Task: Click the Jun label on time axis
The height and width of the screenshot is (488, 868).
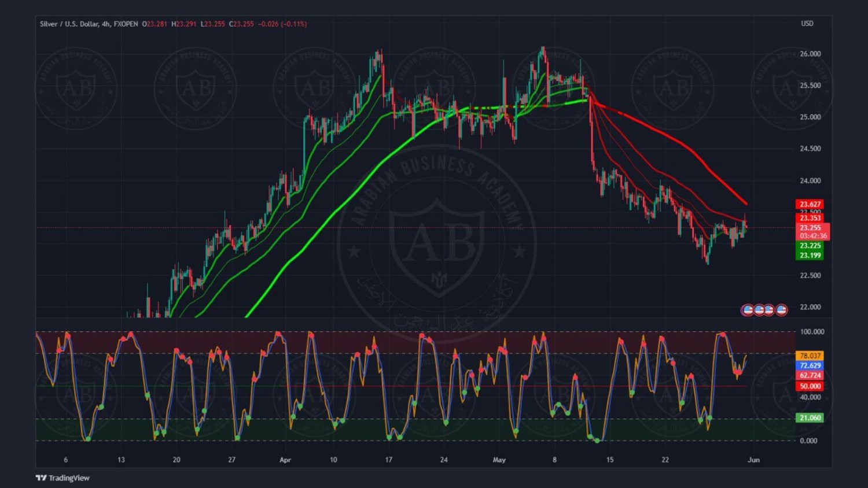Action: tap(753, 460)
